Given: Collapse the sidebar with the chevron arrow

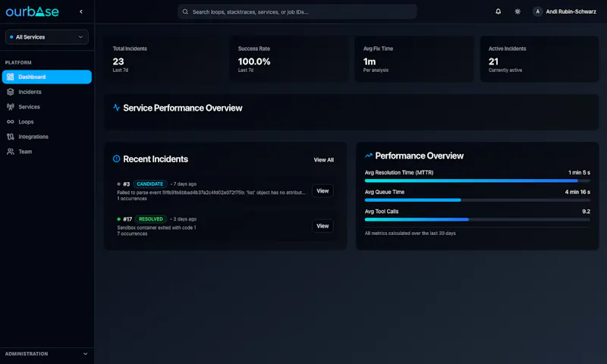Looking at the screenshot, I should [x=81, y=11].
